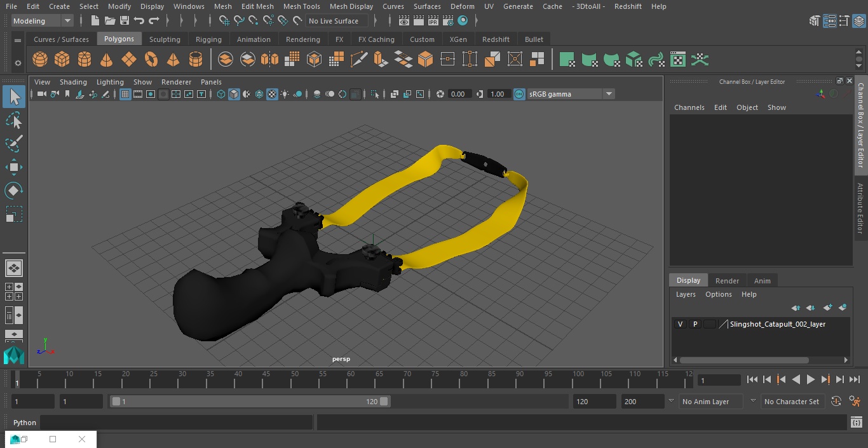Select the polygon torus shelf icon

coord(151,60)
